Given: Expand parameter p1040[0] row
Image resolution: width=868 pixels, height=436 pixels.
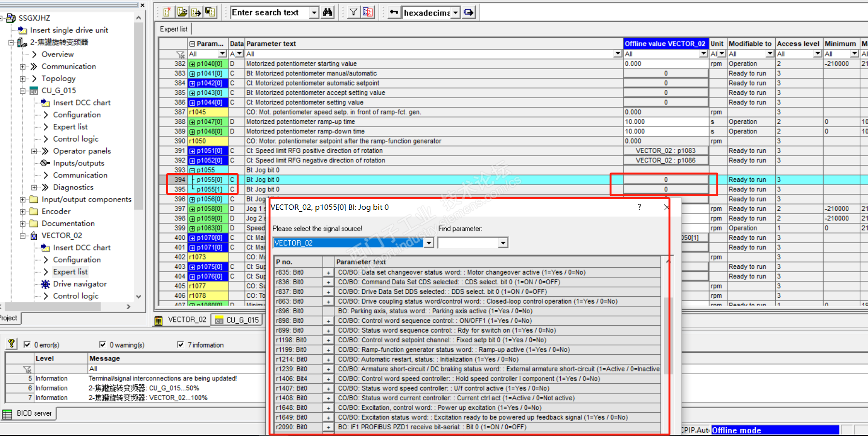Looking at the screenshot, I should click(x=192, y=64).
